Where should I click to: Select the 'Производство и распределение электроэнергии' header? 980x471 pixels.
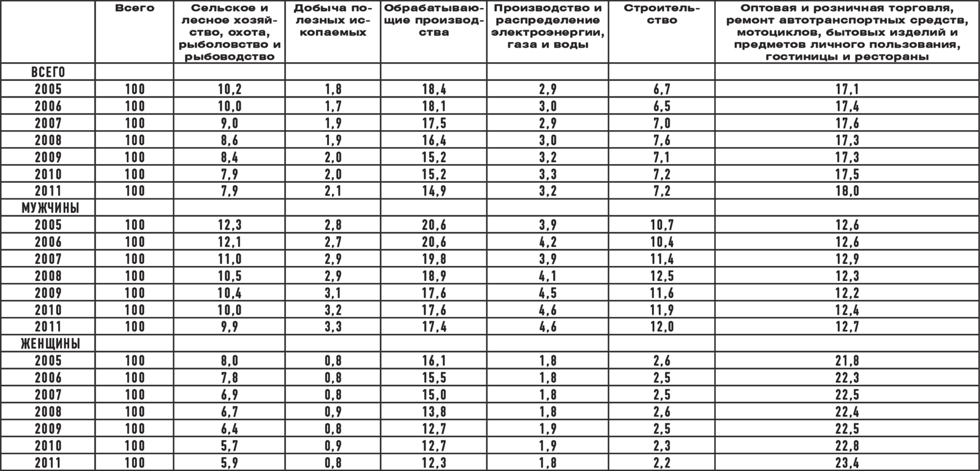[547, 26]
